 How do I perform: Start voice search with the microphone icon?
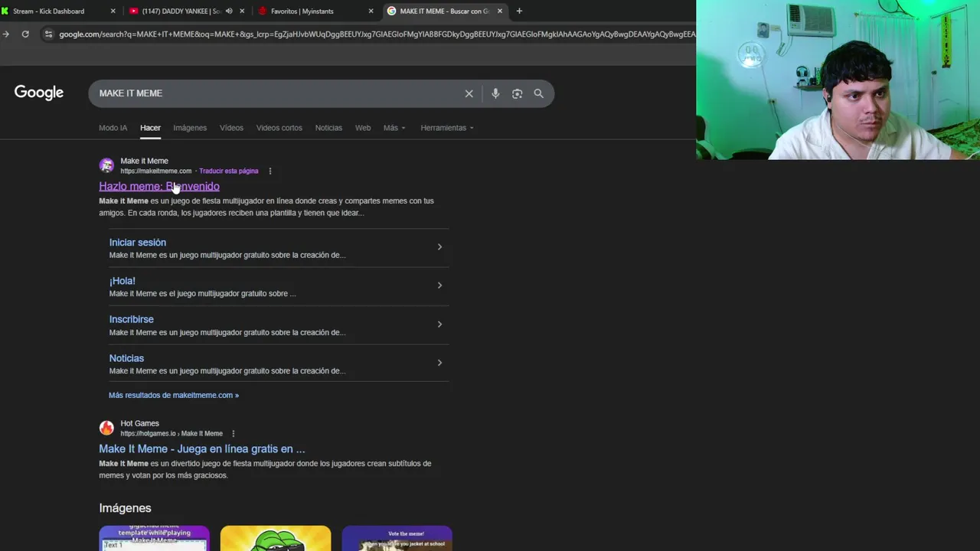point(495,93)
